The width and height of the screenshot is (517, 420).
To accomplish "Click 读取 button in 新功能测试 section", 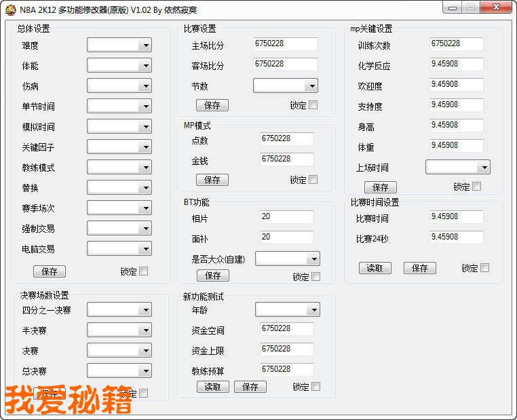I will (212, 387).
